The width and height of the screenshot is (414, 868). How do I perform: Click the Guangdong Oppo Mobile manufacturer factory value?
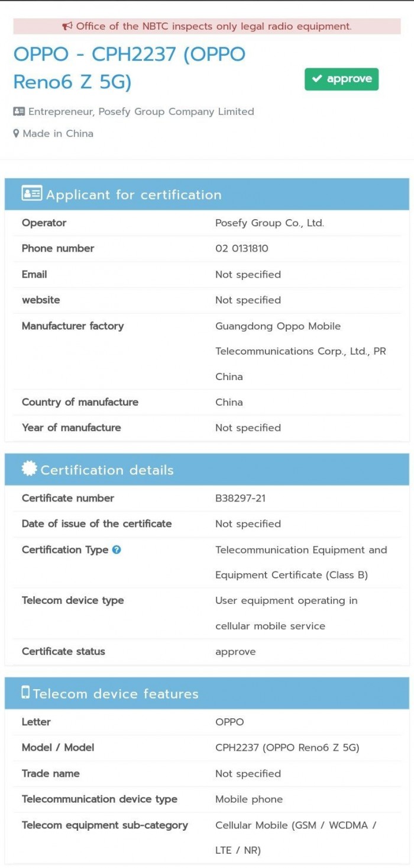(300, 351)
